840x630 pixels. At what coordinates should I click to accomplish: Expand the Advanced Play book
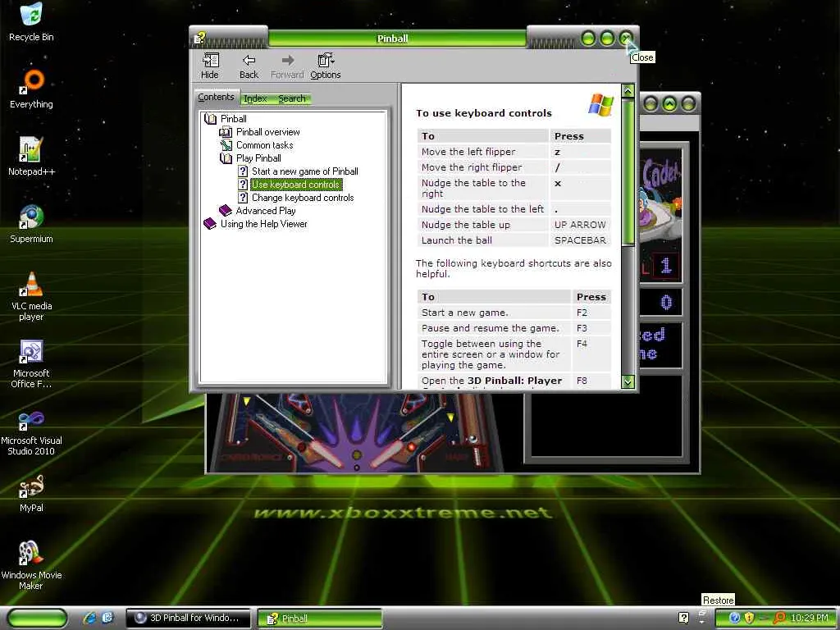pos(265,211)
